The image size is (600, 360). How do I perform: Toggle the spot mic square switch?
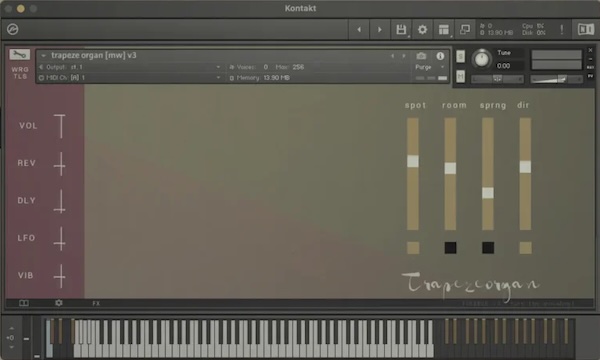click(x=413, y=248)
